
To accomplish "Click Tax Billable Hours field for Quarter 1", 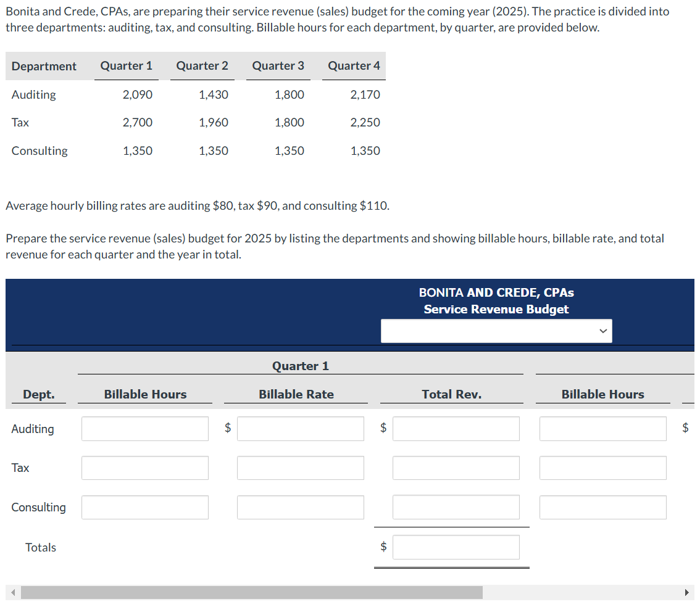I will tap(145, 468).
